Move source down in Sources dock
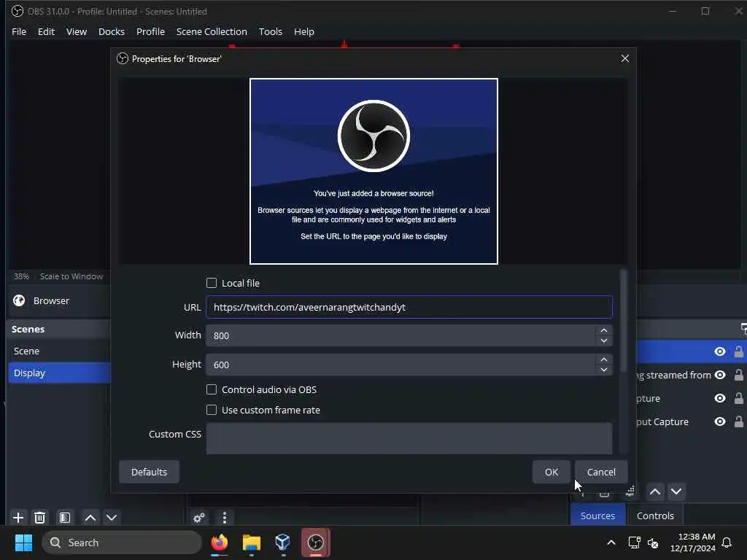 click(676, 491)
